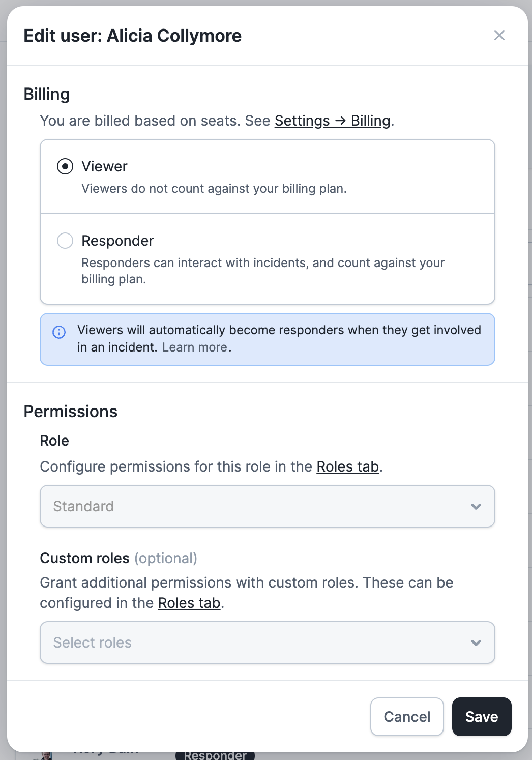Click the Viewer option label text
The width and height of the screenshot is (532, 760).
(x=104, y=166)
